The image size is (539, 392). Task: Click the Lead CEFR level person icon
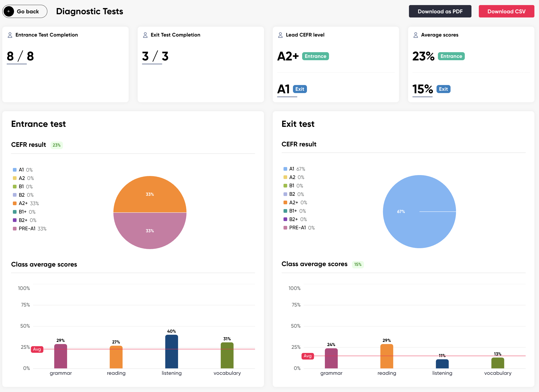[281, 35]
